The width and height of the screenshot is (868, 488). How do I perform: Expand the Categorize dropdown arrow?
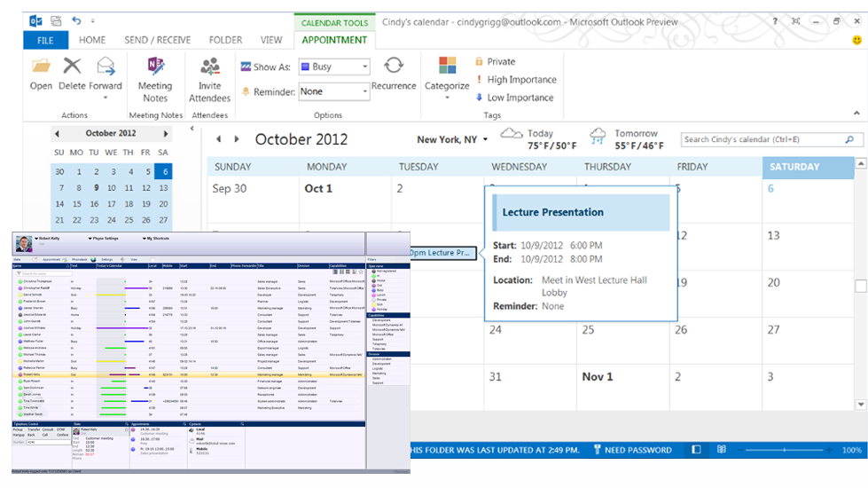click(447, 98)
